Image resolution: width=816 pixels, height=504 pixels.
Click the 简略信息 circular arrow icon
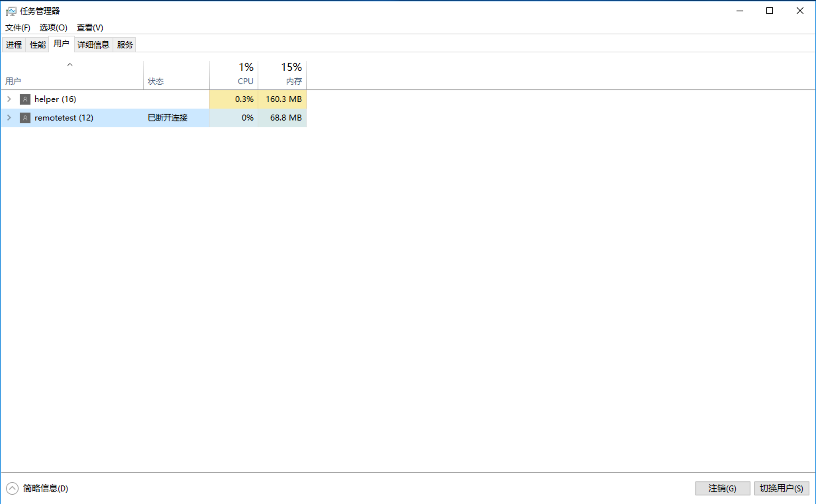(12, 488)
